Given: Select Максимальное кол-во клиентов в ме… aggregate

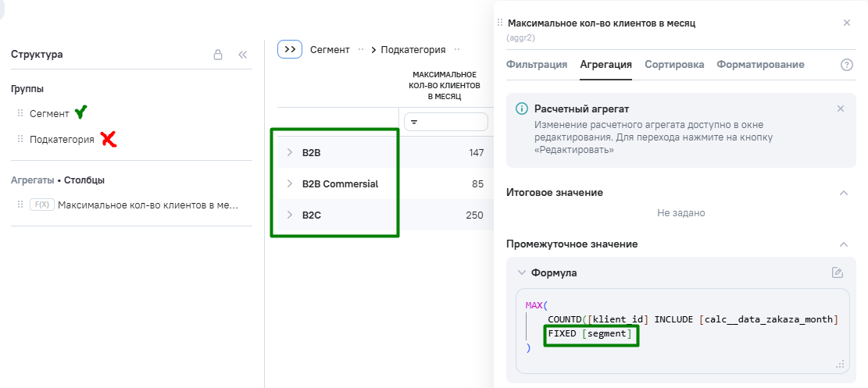Looking at the screenshot, I should (148, 205).
